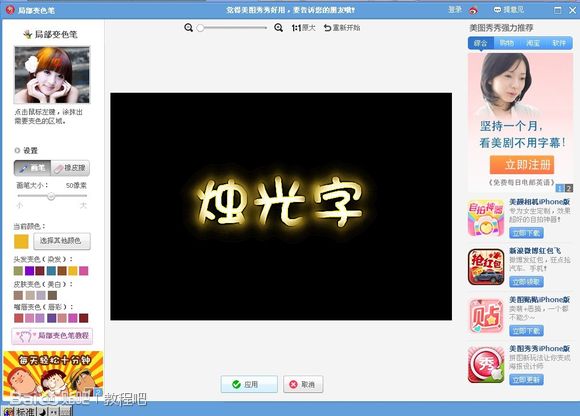Click the 提意见 feedback speech bubble
The width and height of the screenshot is (580, 416).
tap(498, 10)
